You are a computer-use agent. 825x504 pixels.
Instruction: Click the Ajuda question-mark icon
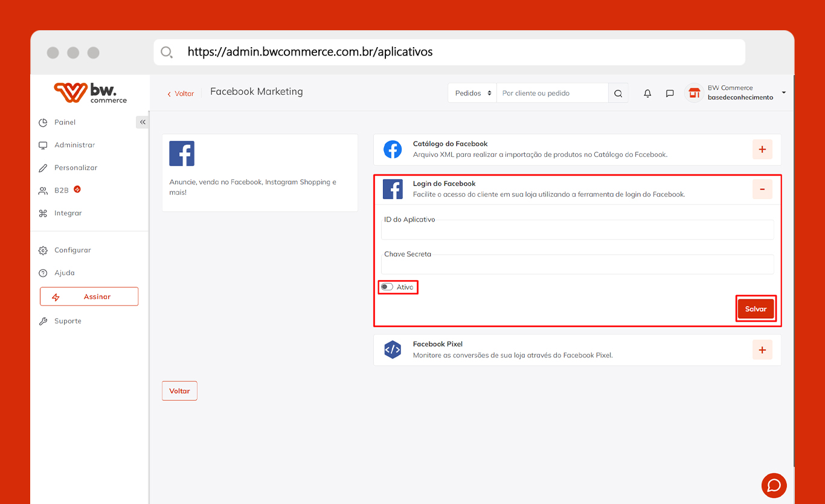[43, 273]
